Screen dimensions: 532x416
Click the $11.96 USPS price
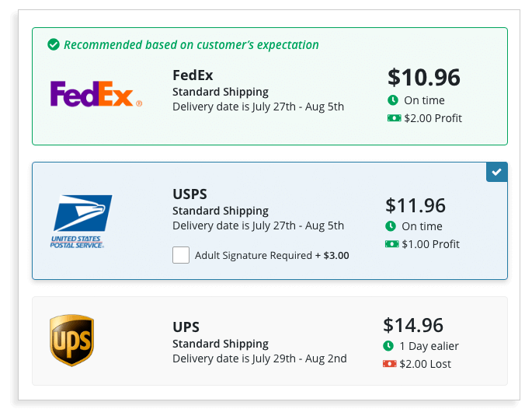pyautogui.click(x=416, y=205)
